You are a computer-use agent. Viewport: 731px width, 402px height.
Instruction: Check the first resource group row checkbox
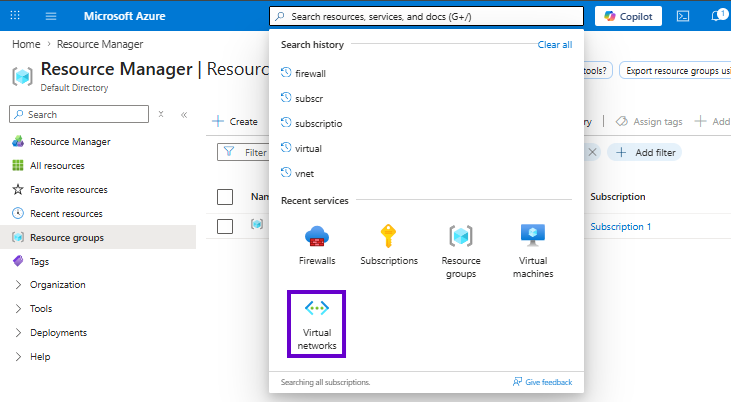click(225, 226)
